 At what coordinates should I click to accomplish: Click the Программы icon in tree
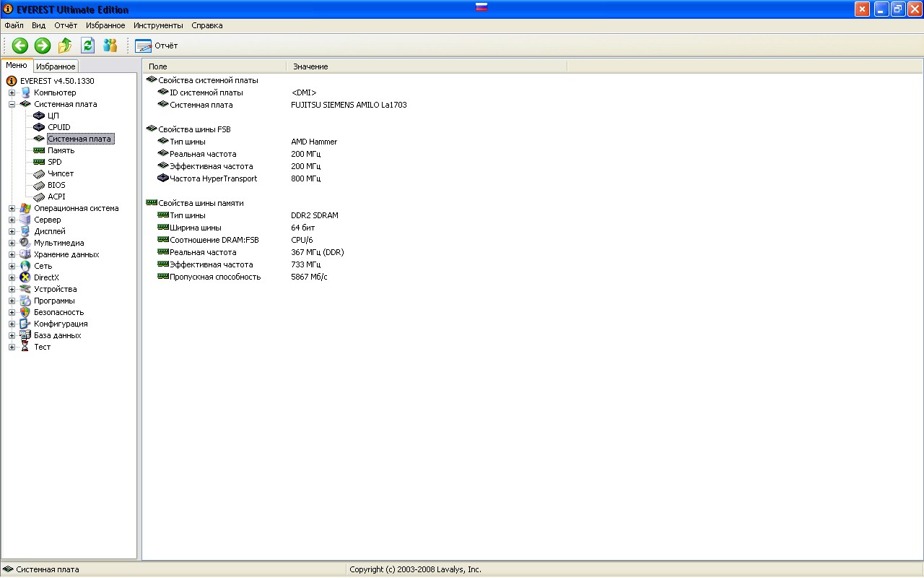click(x=25, y=301)
